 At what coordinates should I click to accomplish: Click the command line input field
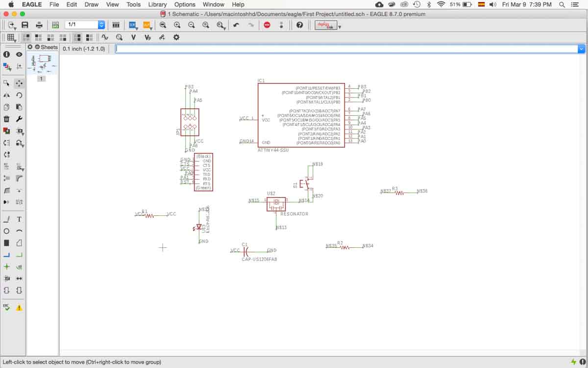(x=346, y=49)
